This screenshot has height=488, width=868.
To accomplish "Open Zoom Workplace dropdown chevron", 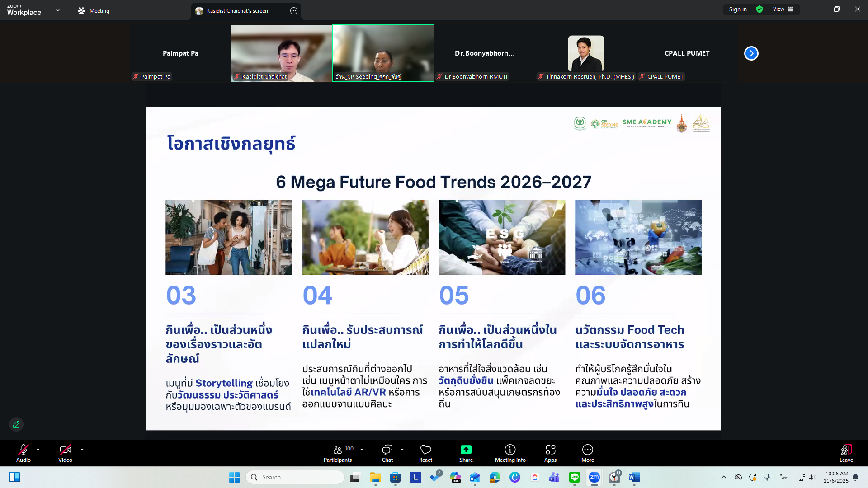I will [x=57, y=10].
